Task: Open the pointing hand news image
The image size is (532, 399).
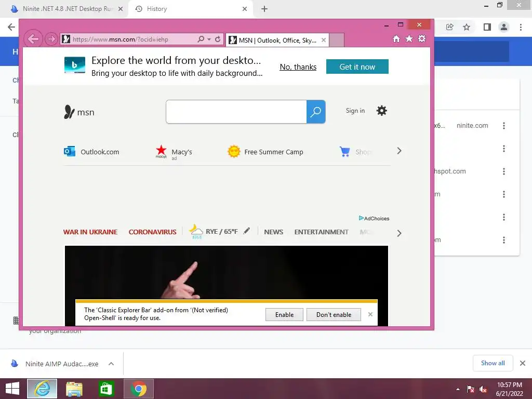Action: coord(227,272)
